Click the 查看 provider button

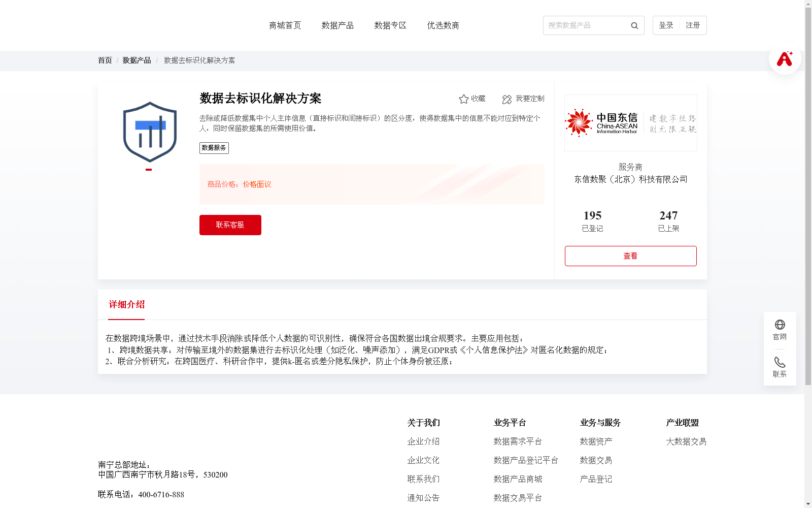click(x=630, y=256)
